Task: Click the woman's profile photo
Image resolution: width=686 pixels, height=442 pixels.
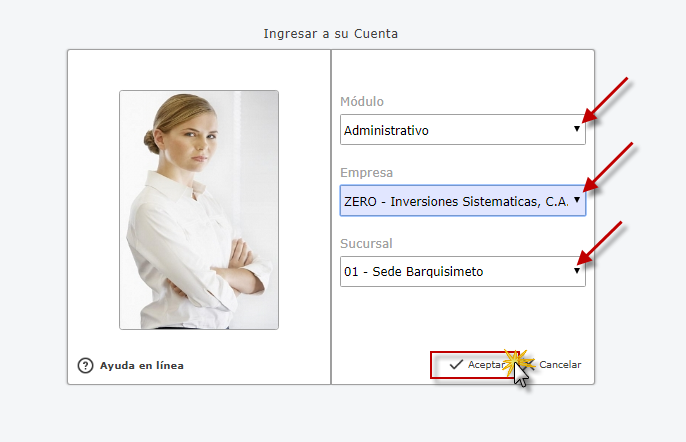Action: coord(199,209)
